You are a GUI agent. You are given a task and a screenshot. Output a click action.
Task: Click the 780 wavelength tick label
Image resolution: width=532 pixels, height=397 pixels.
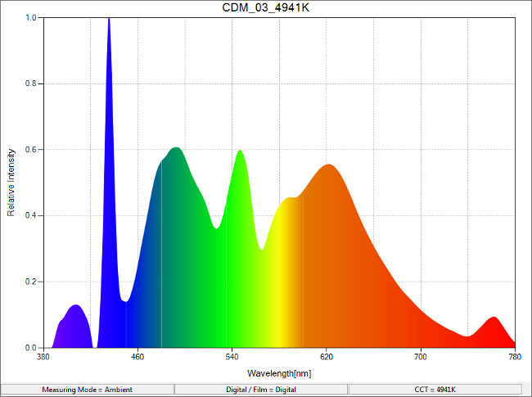point(515,357)
